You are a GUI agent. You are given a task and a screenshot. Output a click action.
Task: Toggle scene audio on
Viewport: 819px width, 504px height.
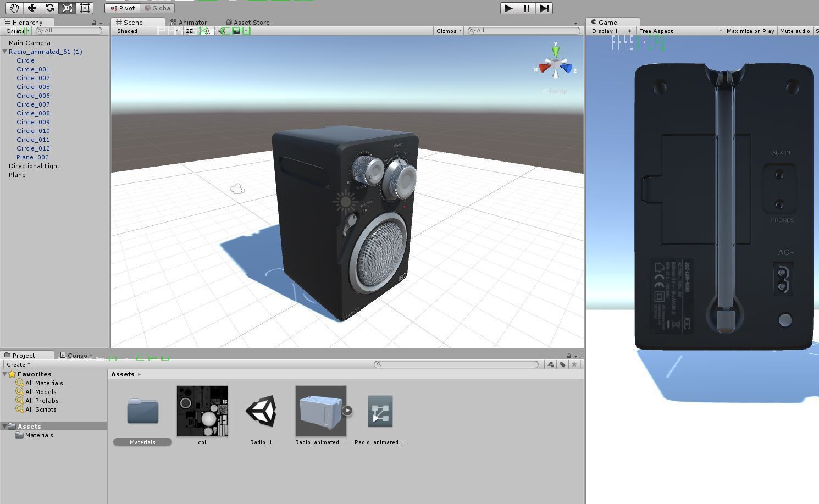(222, 31)
